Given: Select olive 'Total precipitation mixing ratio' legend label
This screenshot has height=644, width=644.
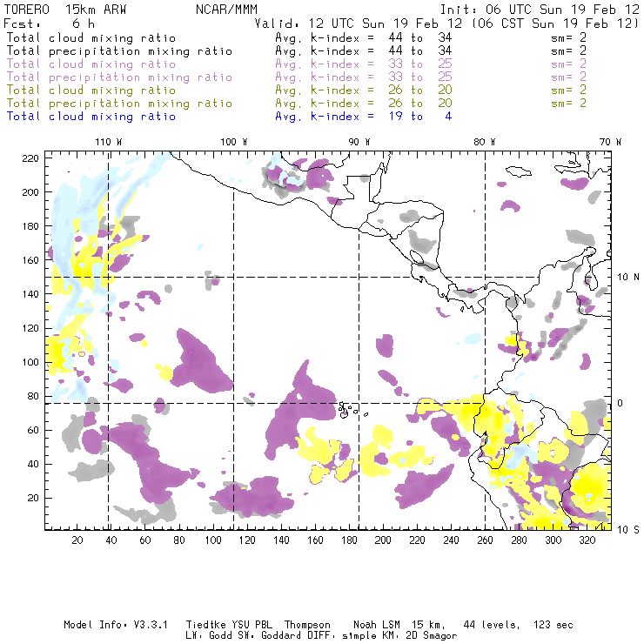Looking at the screenshot, I should pos(119,104).
